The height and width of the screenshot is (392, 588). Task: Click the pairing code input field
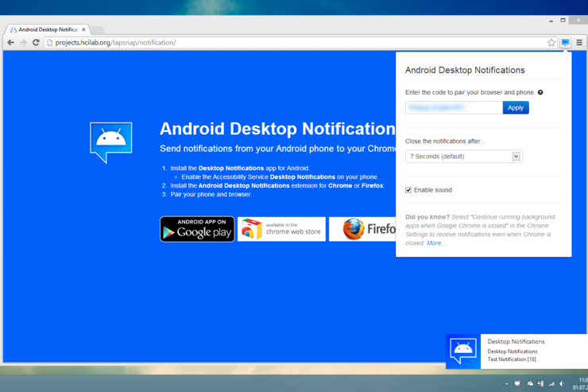pyautogui.click(x=454, y=107)
